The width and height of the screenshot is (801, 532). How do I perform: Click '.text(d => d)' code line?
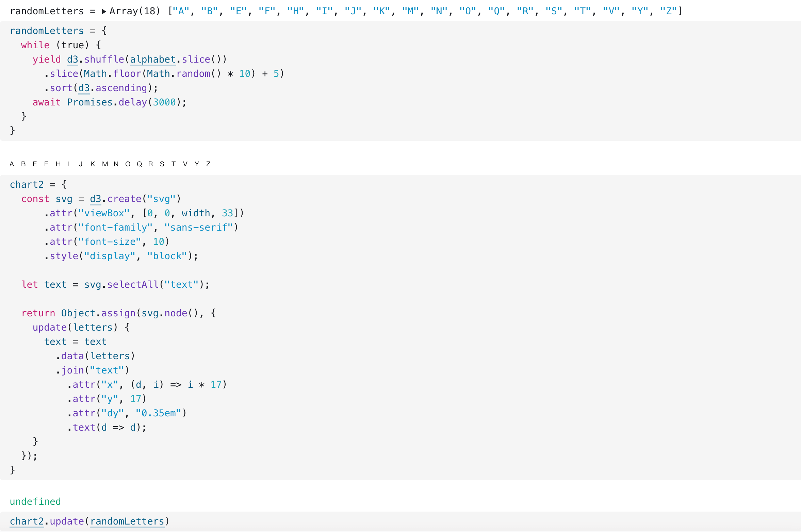(x=107, y=428)
